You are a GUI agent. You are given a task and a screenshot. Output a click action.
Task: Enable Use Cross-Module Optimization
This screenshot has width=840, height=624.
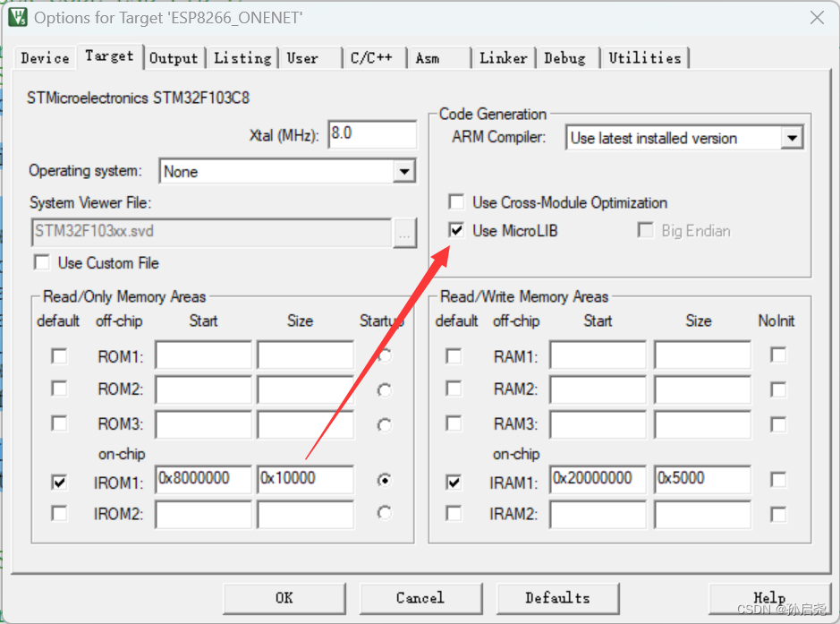[x=456, y=202]
